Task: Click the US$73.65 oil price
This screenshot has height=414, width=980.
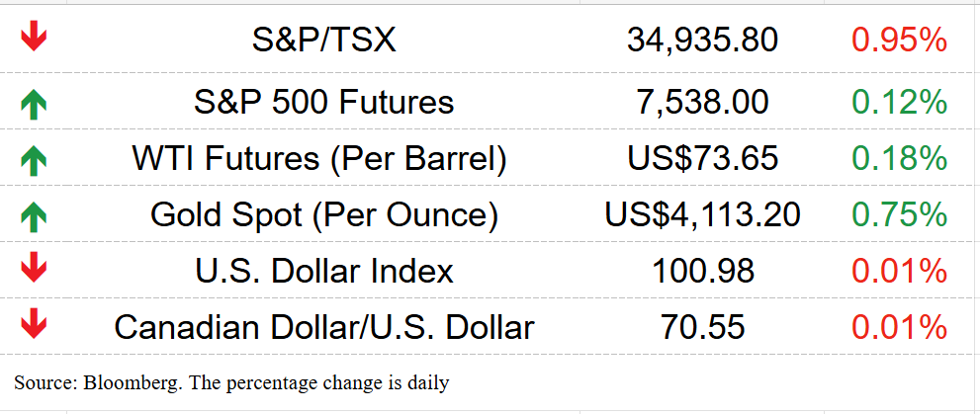Action: (702, 159)
